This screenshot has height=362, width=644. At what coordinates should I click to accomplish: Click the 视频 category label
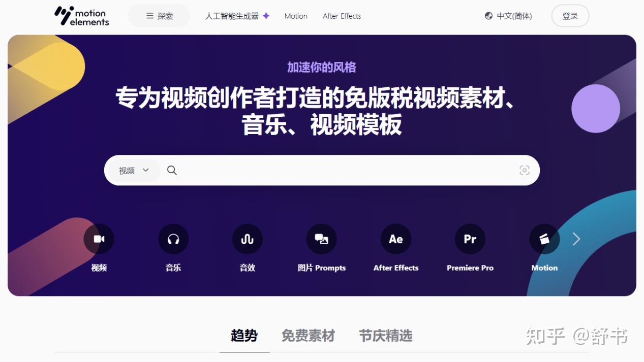point(99,268)
